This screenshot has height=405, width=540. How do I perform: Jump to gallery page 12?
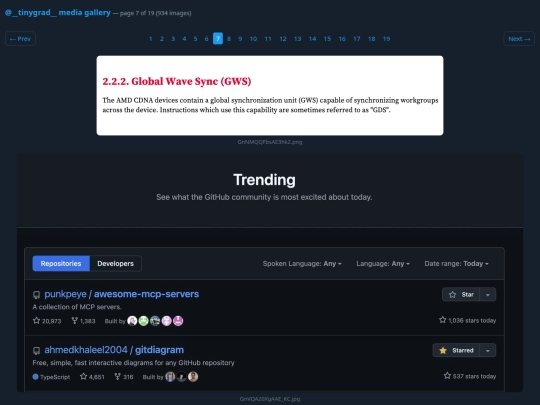click(x=283, y=39)
